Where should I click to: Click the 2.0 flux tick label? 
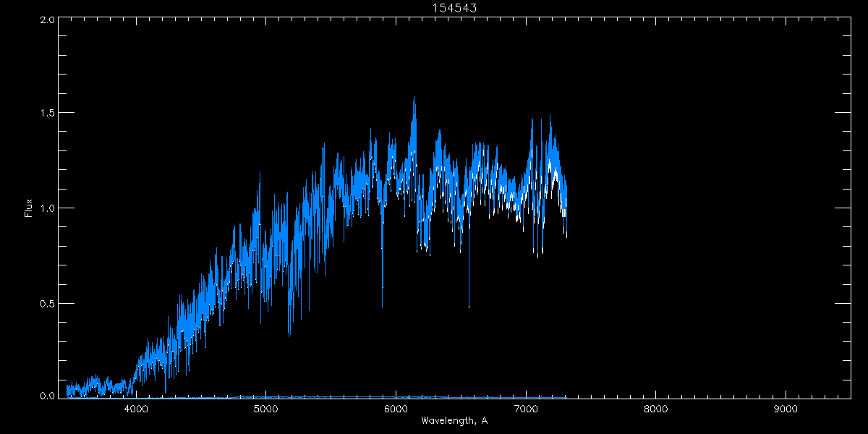click(47, 20)
